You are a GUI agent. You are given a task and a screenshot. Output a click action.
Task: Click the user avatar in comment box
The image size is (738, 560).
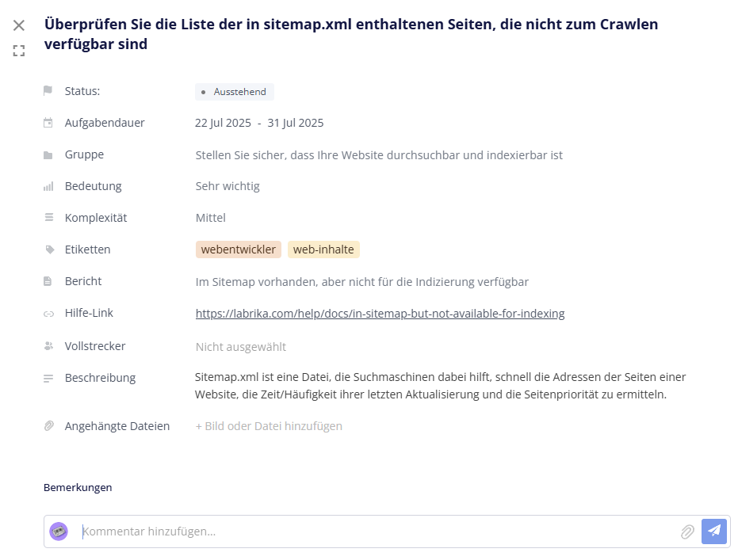[x=59, y=531]
